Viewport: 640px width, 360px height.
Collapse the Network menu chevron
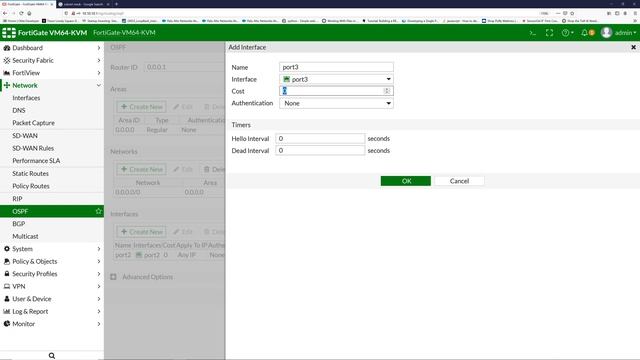[98, 85]
